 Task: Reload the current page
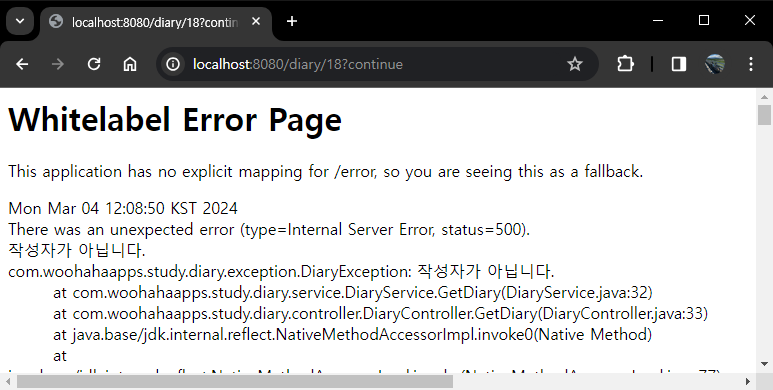point(94,64)
